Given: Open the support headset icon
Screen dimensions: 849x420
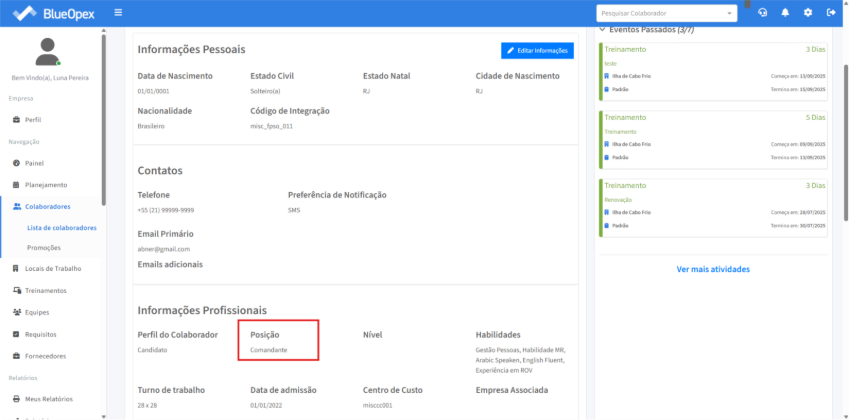Looking at the screenshot, I should click(x=763, y=13).
